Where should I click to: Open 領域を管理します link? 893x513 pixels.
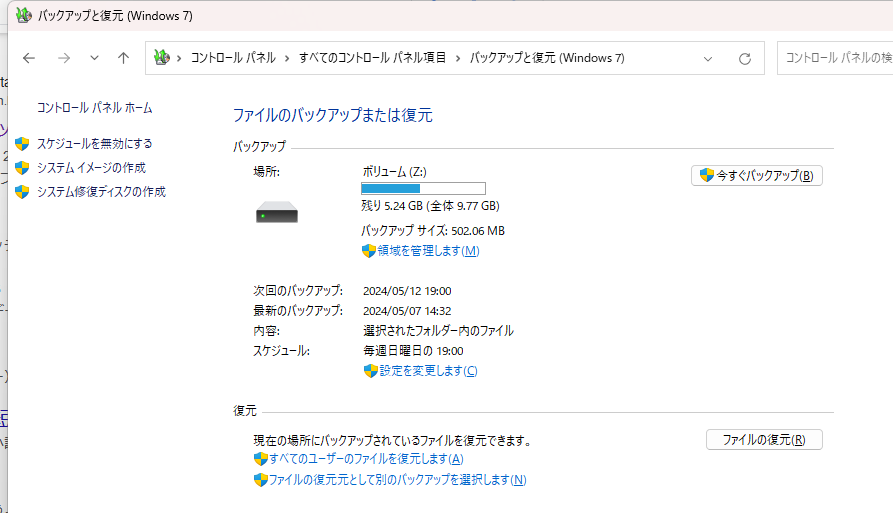coord(428,251)
